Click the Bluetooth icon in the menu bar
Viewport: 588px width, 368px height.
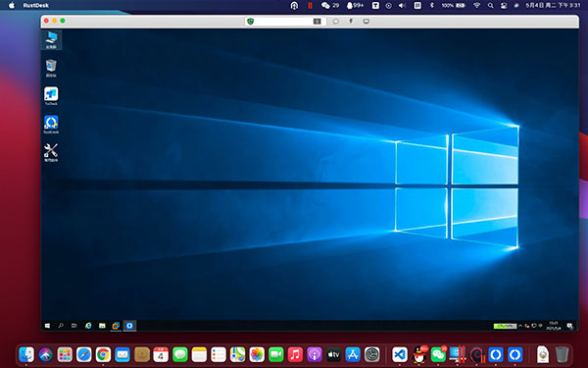(x=432, y=5)
